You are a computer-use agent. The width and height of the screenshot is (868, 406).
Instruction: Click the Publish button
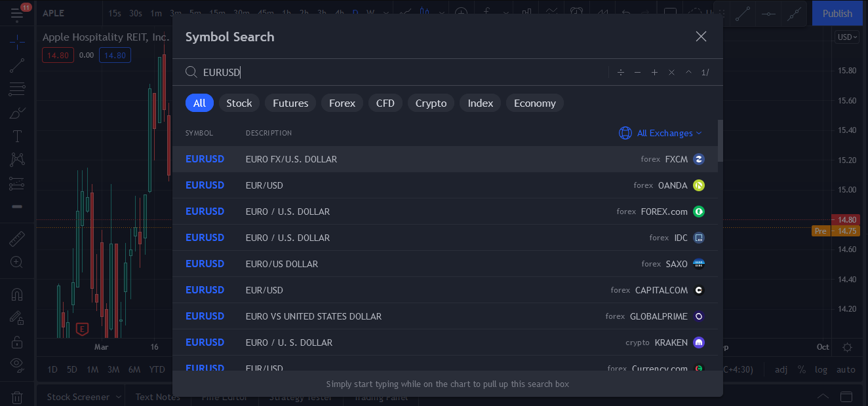(x=837, y=13)
